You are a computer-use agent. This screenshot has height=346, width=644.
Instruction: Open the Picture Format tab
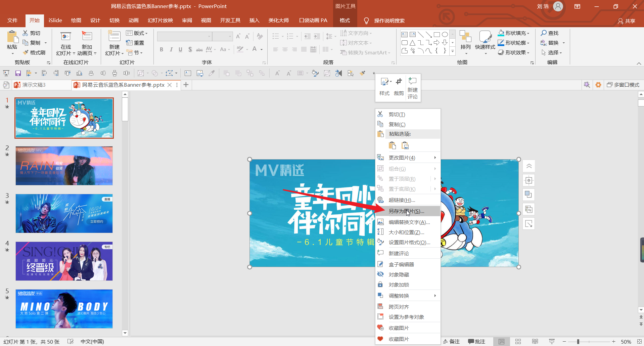345,20
